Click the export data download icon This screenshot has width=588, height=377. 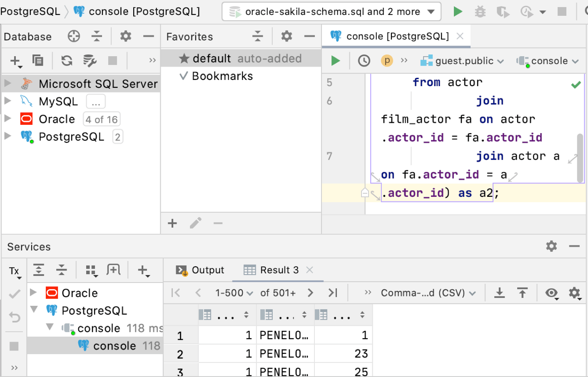[499, 293]
